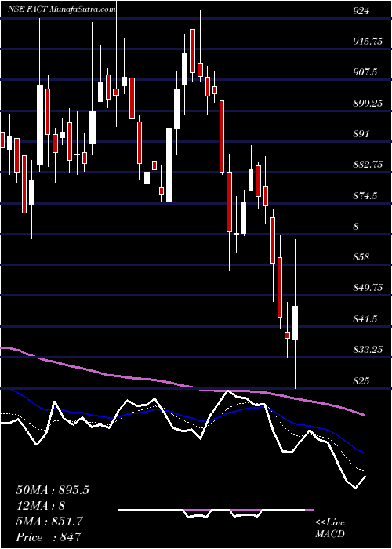Click the last white candlestick body
Viewport: 392px width, 549px height.
295,322
